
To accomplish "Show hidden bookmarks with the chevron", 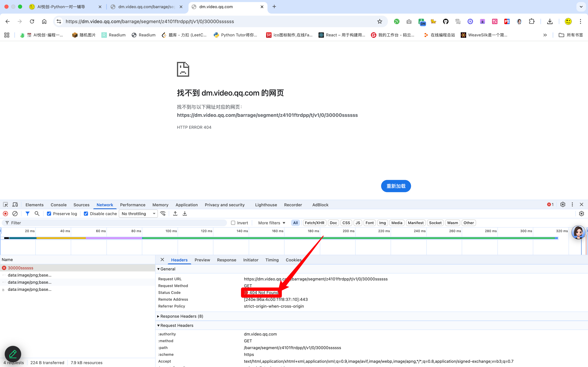I will click(545, 35).
